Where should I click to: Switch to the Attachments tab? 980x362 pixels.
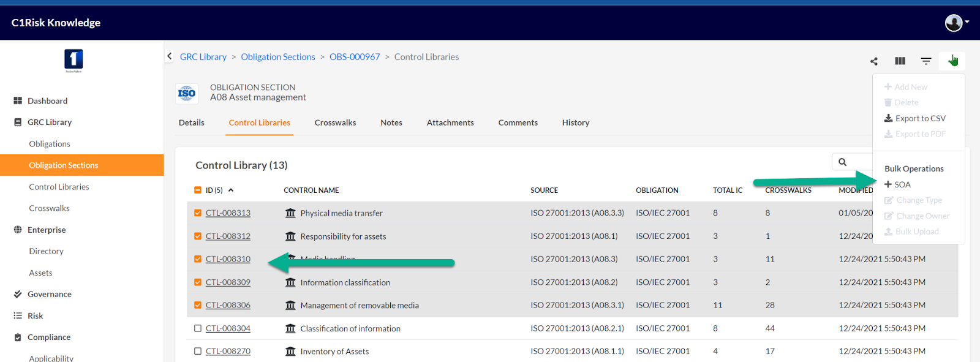click(x=450, y=123)
